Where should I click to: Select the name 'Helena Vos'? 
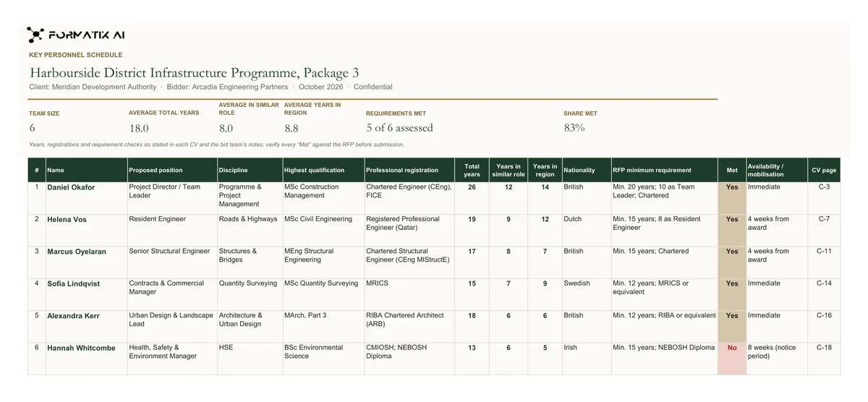tap(67, 219)
